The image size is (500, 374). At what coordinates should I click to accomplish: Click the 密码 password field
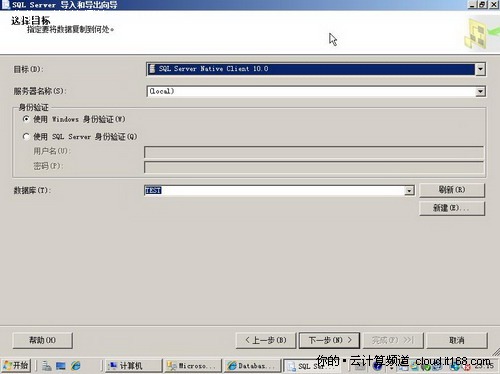pos(314,167)
